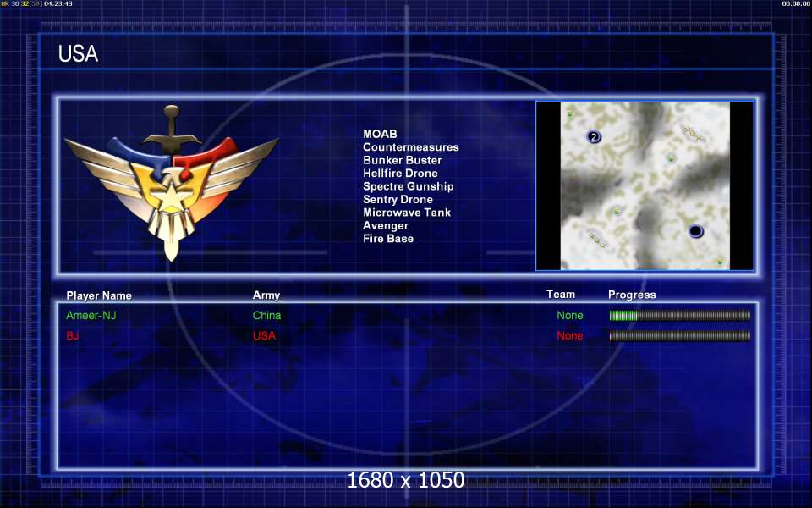Select Fire Base entry
Screen dimensions: 812x508
click(x=388, y=239)
